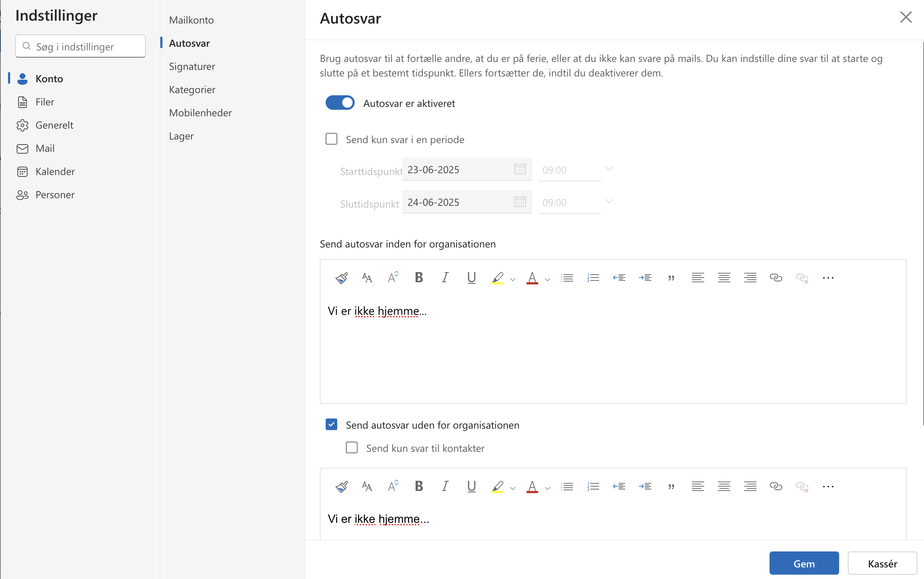This screenshot has width=924, height=579.
Task: Open highlight color dropdown in internal reply toolbar
Action: click(513, 279)
